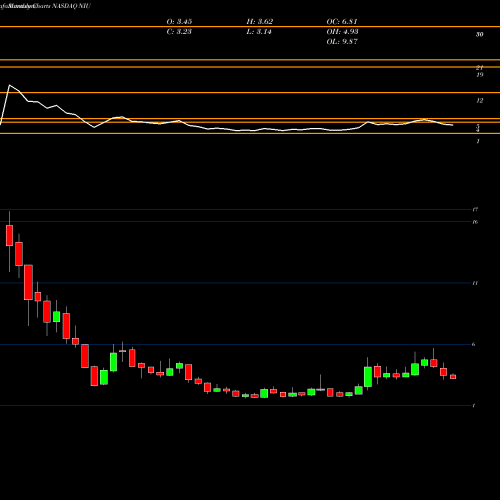The width and height of the screenshot is (500, 500).
Task: Click the 17 price level label
Action: tap(475, 209)
